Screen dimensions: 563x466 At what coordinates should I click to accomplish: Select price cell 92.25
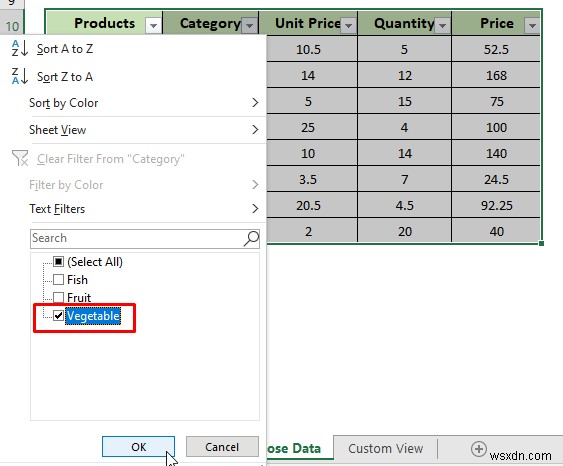coord(496,205)
